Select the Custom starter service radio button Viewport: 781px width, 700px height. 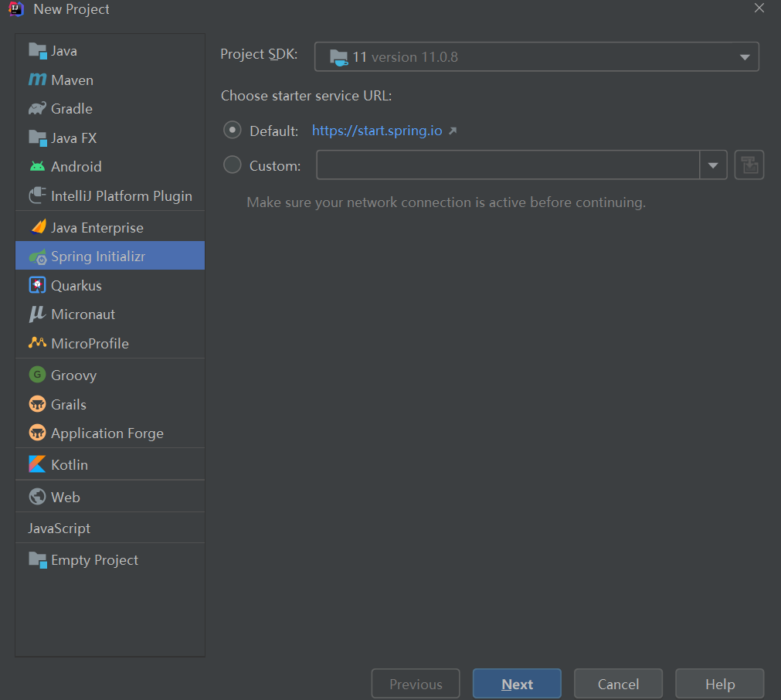click(232, 165)
